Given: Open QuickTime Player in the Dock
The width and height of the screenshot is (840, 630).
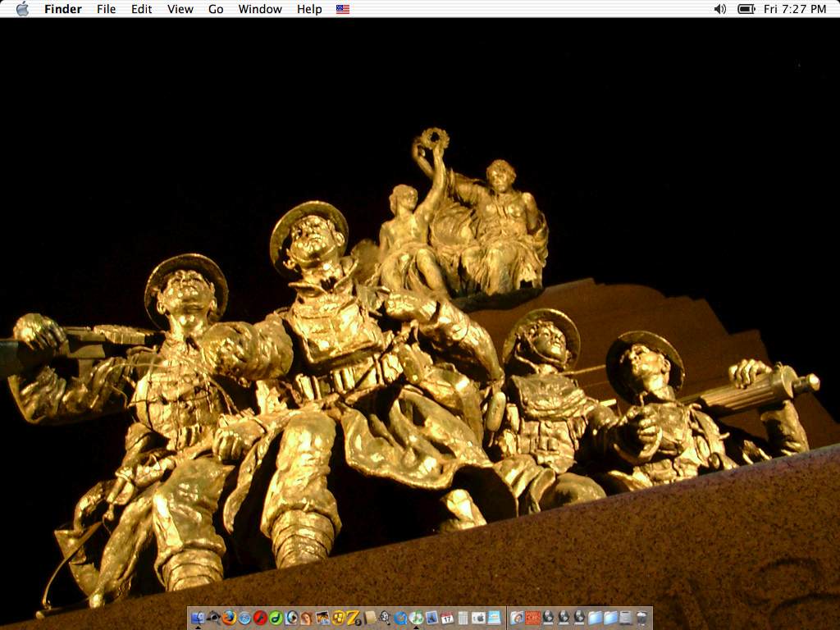Looking at the screenshot, I should [x=400, y=618].
